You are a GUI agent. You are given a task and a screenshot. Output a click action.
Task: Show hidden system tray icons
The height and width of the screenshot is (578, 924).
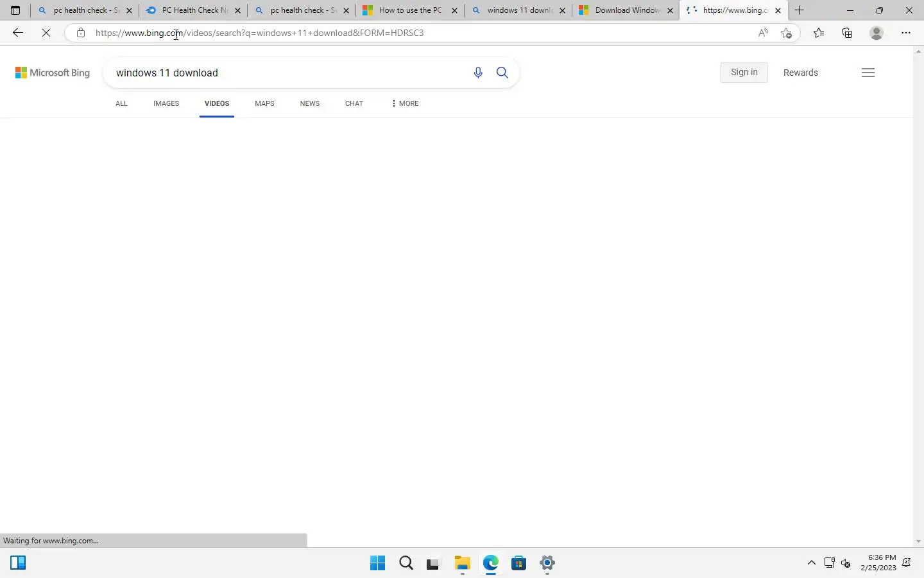tap(812, 563)
